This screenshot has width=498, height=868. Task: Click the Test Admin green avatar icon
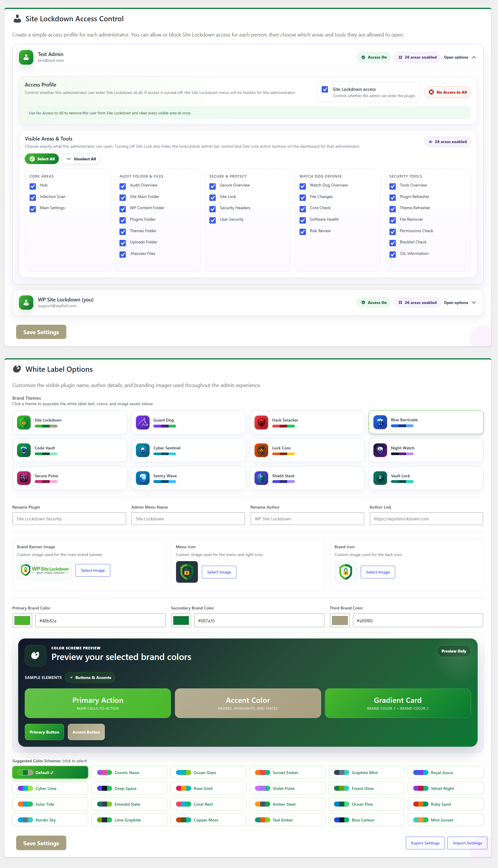(x=26, y=57)
